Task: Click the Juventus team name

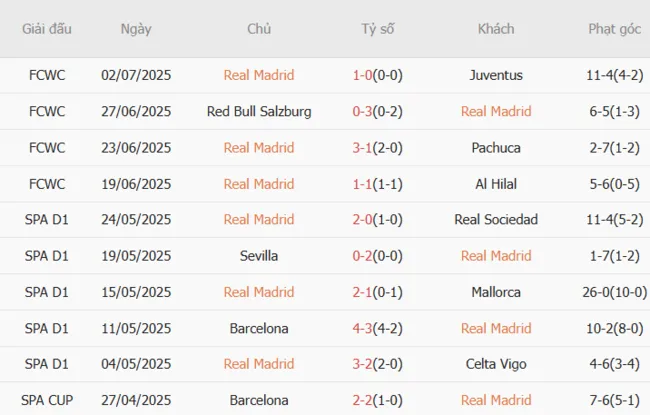Action: tap(496, 75)
